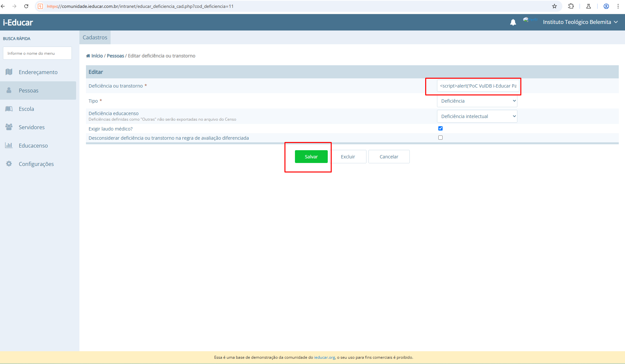The image size is (625, 364).
Task: Click the Servidores group icon
Action: (9, 127)
